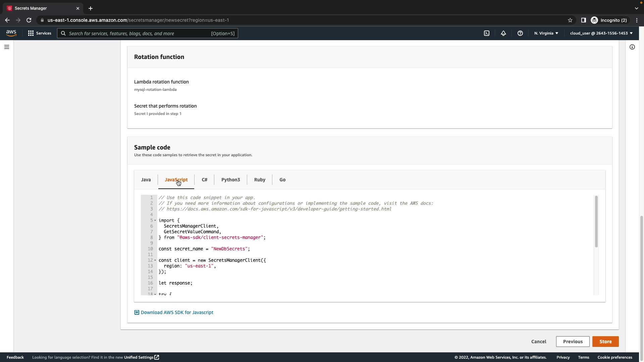Download AWS SDK for Javascript link
644x362 pixels.
(177, 312)
